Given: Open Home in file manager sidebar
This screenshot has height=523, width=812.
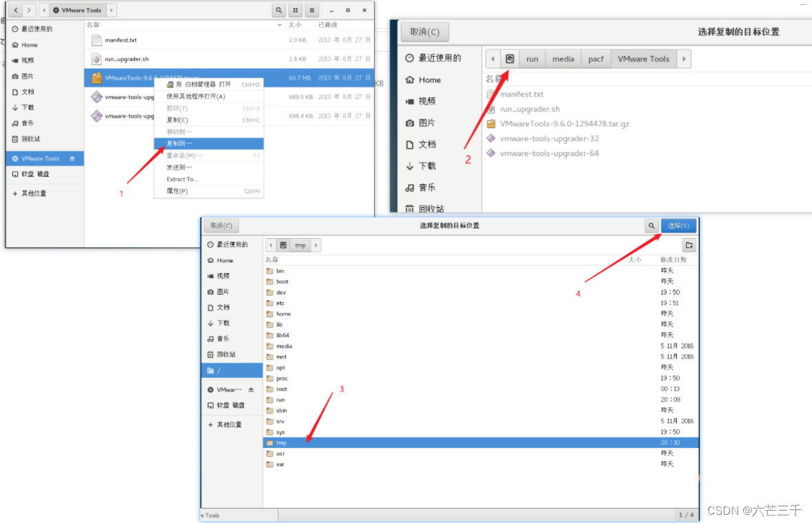Looking at the screenshot, I should (x=45, y=45).
